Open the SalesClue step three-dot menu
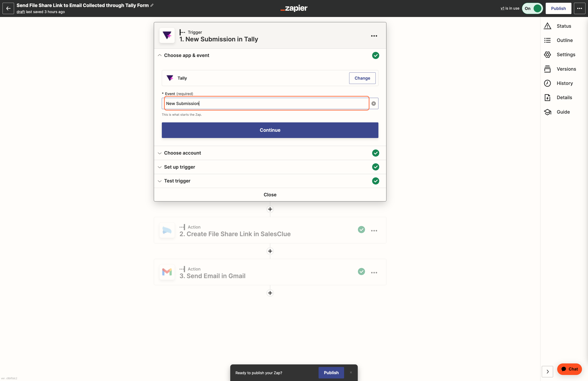The image size is (588, 381). (374, 231)
